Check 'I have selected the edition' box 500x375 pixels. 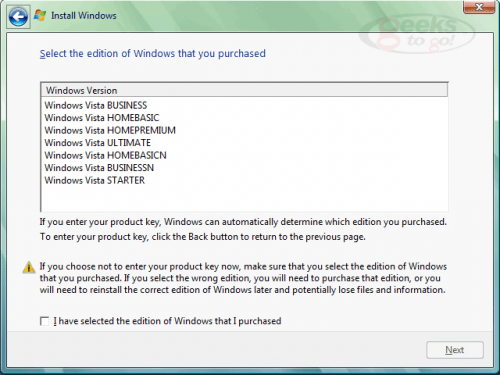[44, 321]
